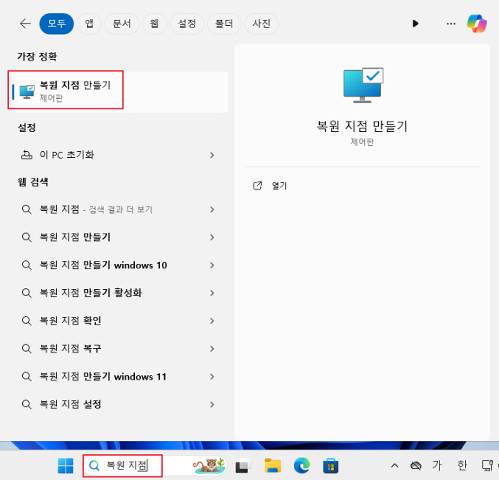The height and width of the screenshot is (480, 499).
Task: Open the best match 복원 지점 만들기 result
Action: (x=66, y=90)
